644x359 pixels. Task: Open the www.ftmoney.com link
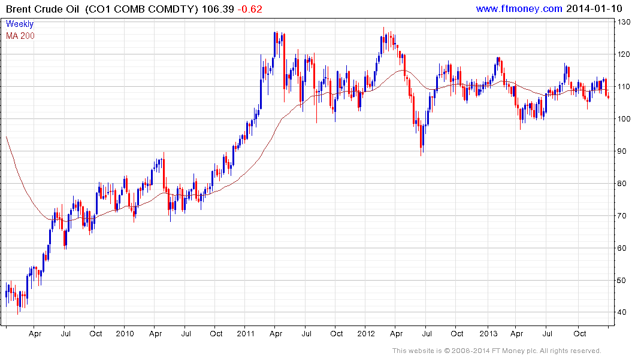tap(519, 8)
